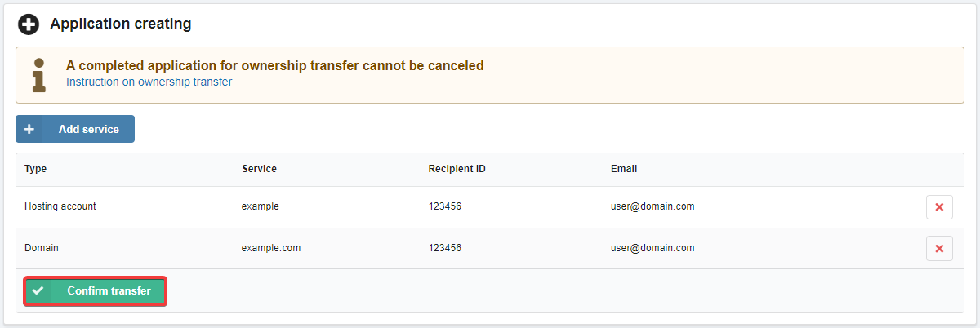The height and width of the screenshot is (328, 980).
Task: Select the Domain type cell
Action: (42, 247)
